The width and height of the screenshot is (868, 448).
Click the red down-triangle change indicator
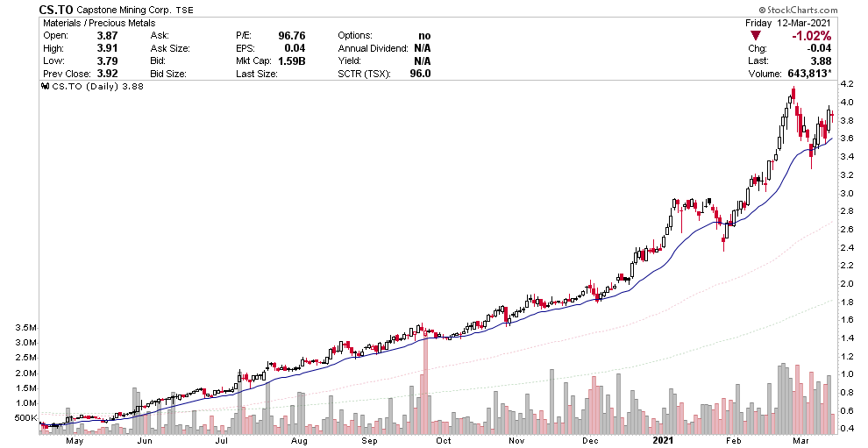pyautogui.click(x=756, y=36)
